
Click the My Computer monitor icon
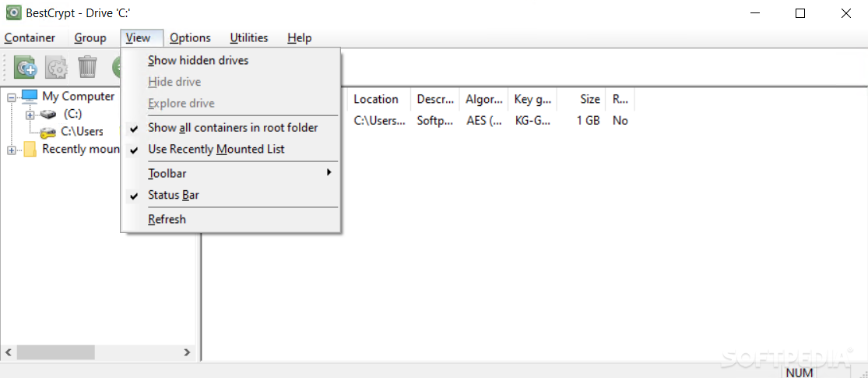[x=30, y=97]
